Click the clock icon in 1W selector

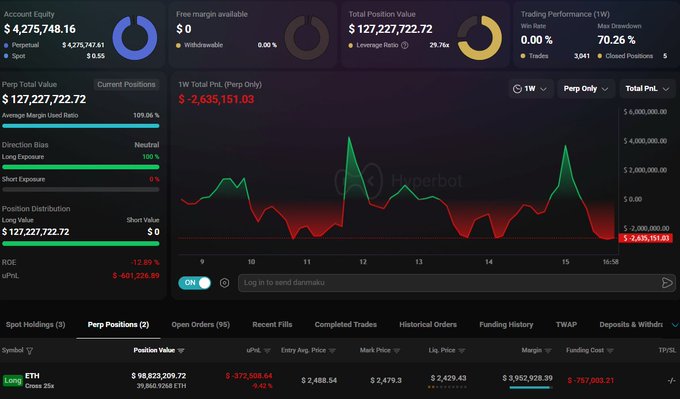517,89
